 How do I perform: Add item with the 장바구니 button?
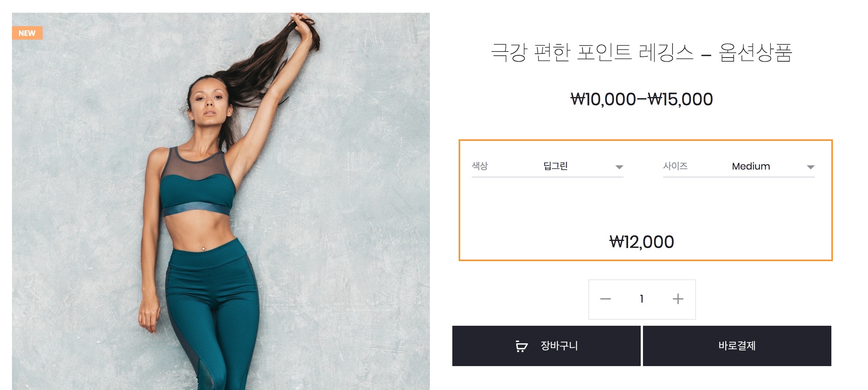(x=546, y=346)
